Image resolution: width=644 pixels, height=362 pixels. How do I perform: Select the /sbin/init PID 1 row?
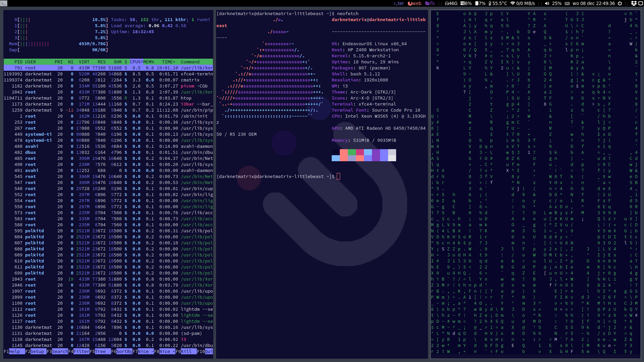tap(108, 116)
